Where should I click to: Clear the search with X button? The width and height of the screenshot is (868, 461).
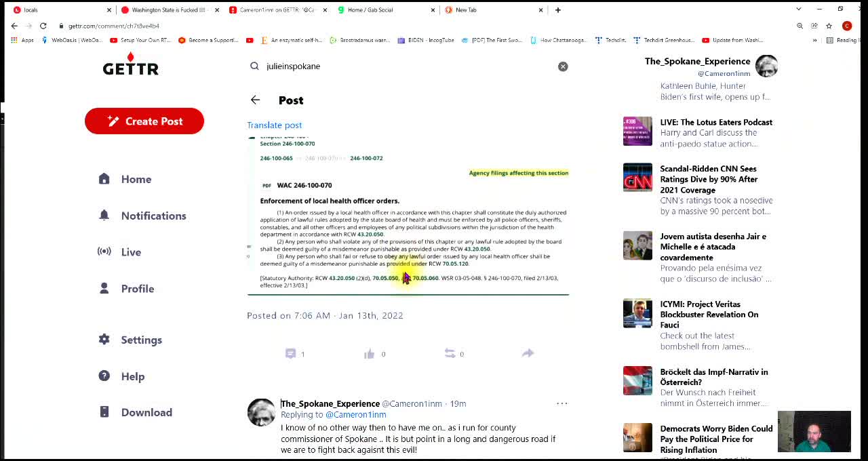point(563,66)
